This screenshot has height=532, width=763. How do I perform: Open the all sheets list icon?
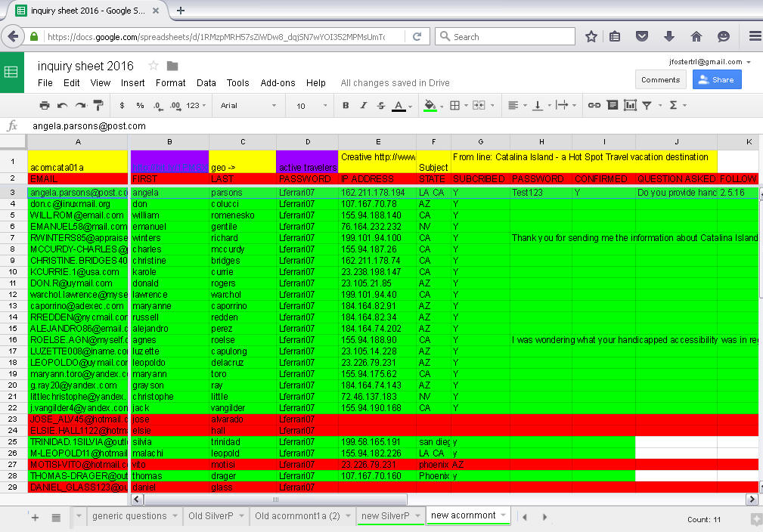(x=56, y=517)
